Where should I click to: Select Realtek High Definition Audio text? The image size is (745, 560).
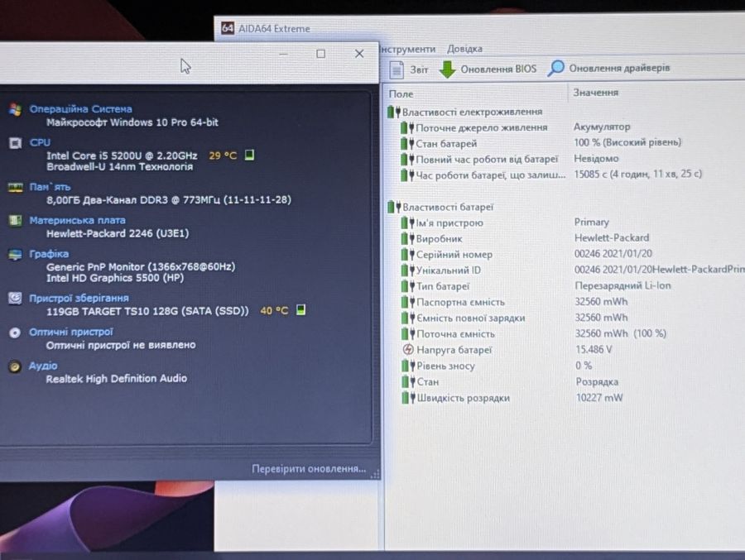[x=117, y=379]
